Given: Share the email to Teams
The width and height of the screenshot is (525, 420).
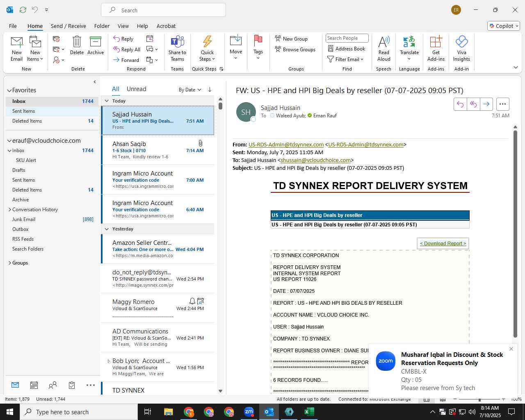Looking at the screenshot, I should (x=177, y=48).
